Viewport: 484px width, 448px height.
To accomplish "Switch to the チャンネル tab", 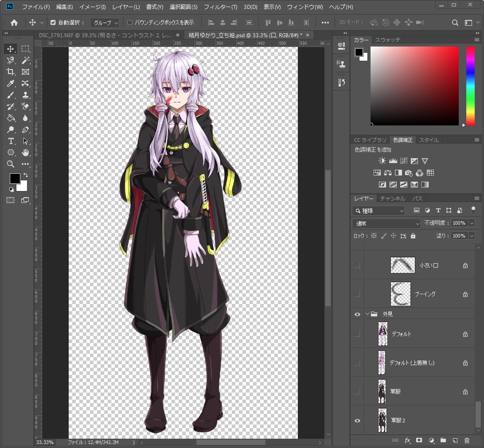I will pos(392,199).
